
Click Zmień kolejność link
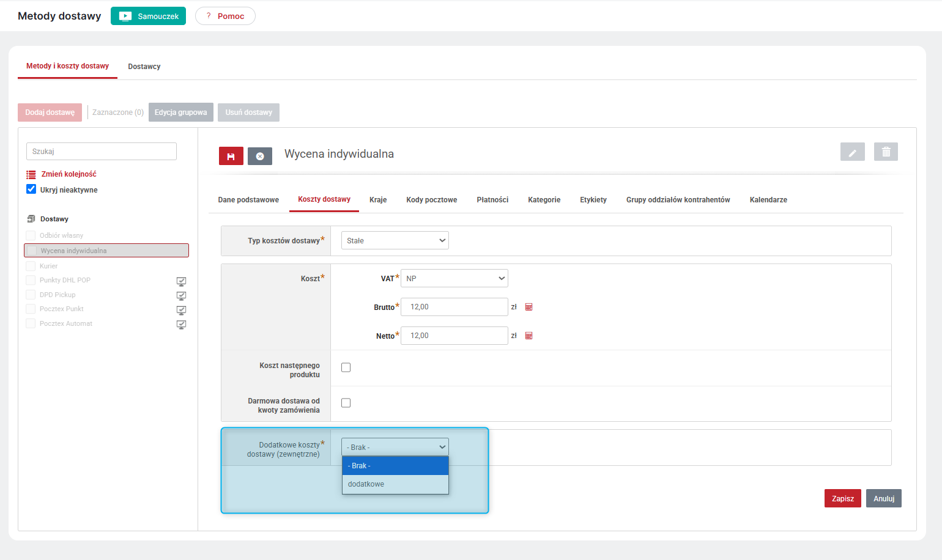tap(69, 174)
